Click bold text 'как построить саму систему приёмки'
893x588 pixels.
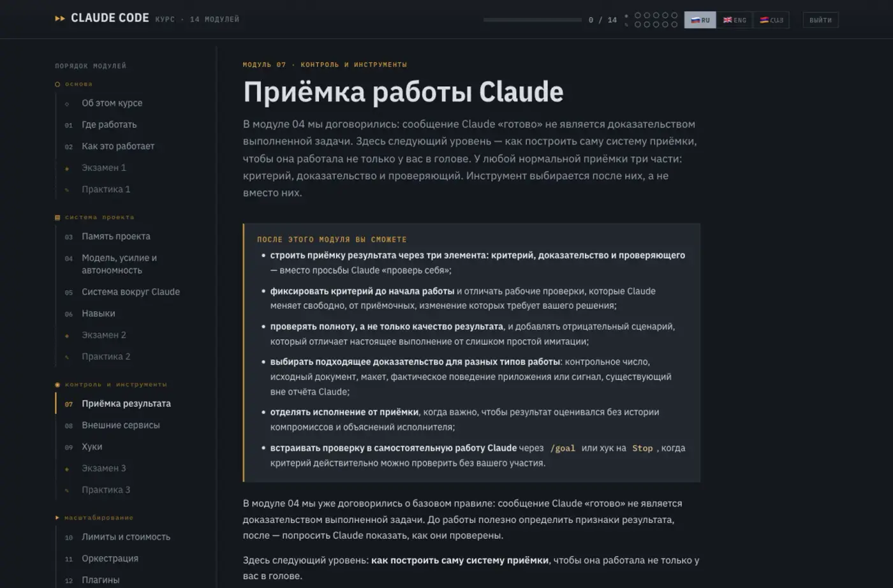click(460, 560)
